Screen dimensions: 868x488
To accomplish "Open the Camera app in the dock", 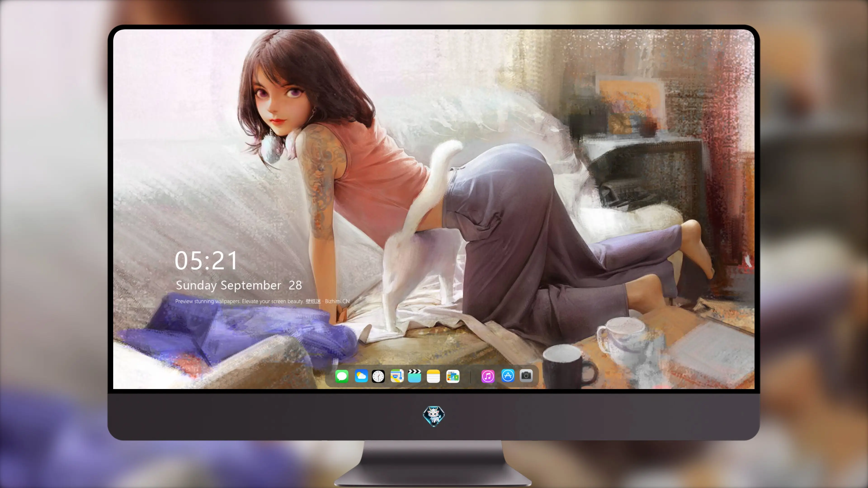I will click(x=526, y=376).
